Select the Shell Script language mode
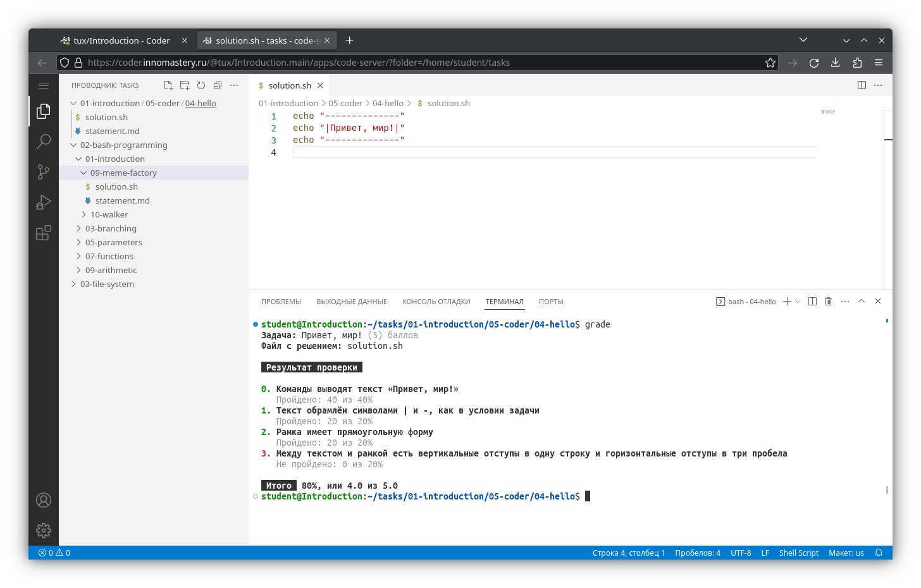This screenshot has height=588, width=921. click(x=798, y=553)
